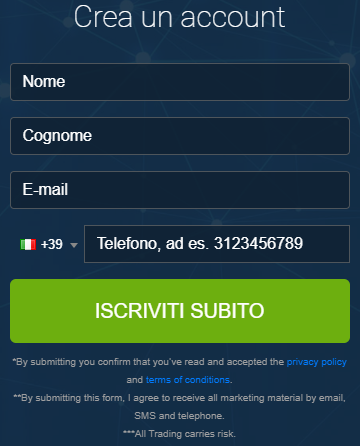Open the country code dropdown arrow
This screenshot has width=360, height=446.
coord(74,245)
